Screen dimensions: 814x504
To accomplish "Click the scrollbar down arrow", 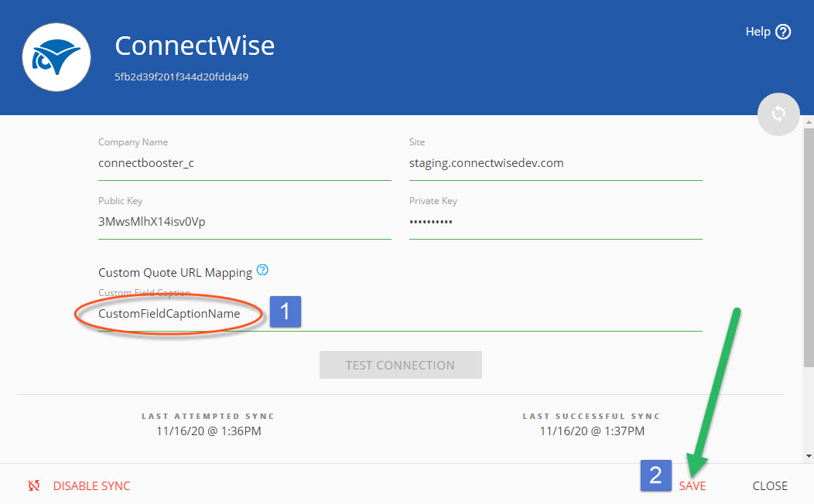I will (x=809, y=456).
